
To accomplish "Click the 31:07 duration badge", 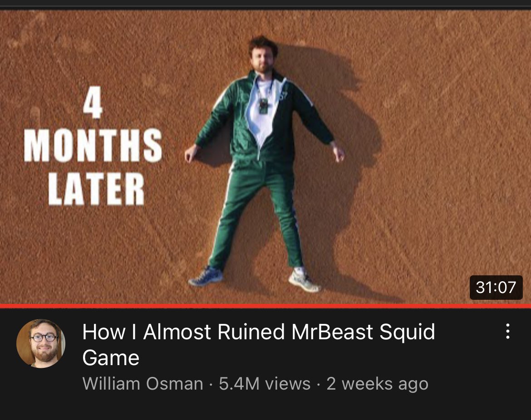I will (x=496, y=288).
